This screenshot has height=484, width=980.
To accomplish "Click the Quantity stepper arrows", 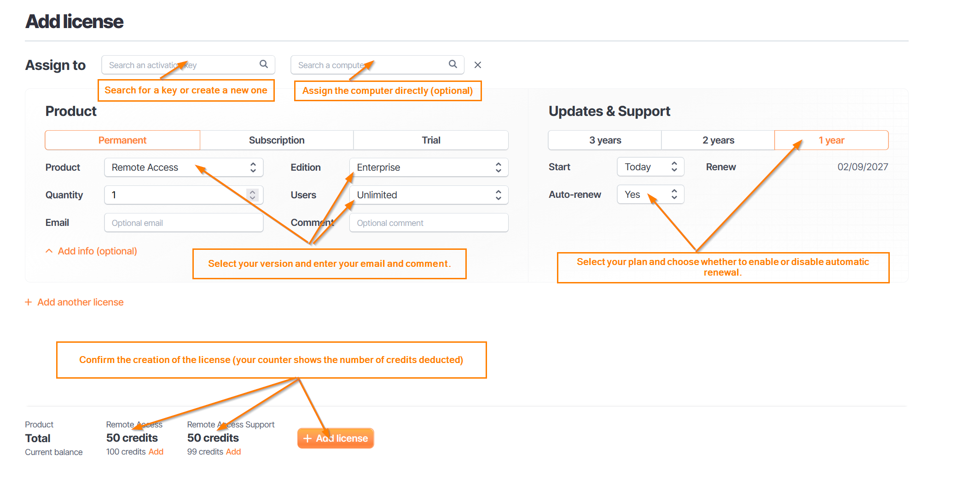I will click(252, 195).
